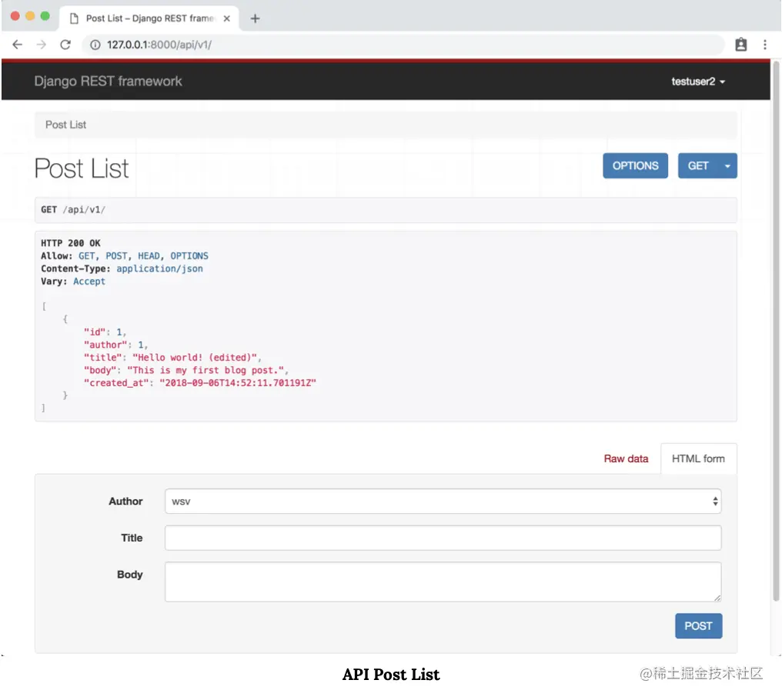The height and width of the screenshot is (700, 782).
Task: Click the macOS green maximize window button
Action: coord(45,16)
